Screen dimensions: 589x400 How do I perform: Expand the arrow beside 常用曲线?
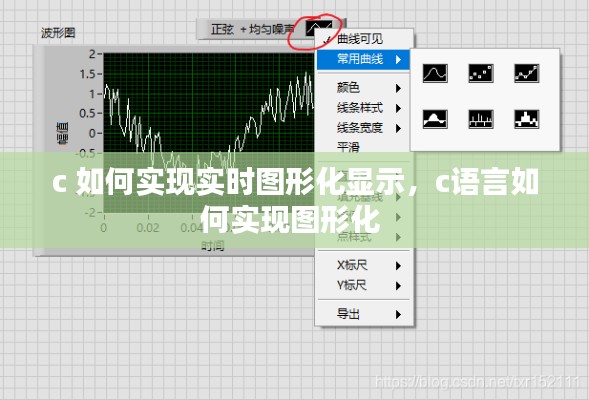[398, 59]
